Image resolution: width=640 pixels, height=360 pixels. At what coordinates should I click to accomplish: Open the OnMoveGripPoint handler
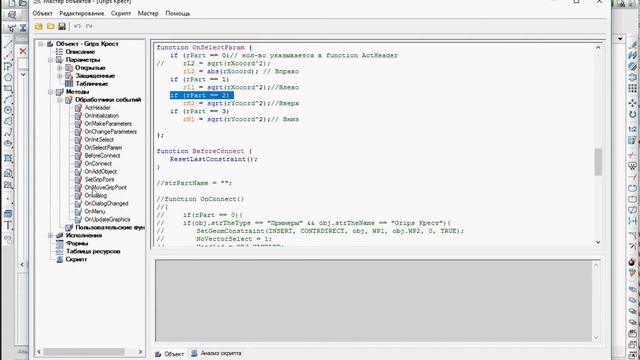tap(105, 187)
